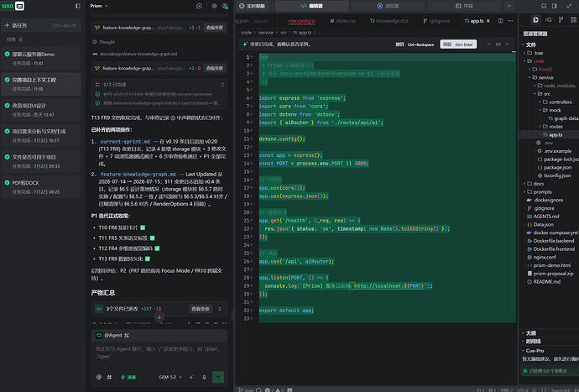Screen dimensions: 579x392
Task: Open the search panel icon
Action: click(548, 19)
